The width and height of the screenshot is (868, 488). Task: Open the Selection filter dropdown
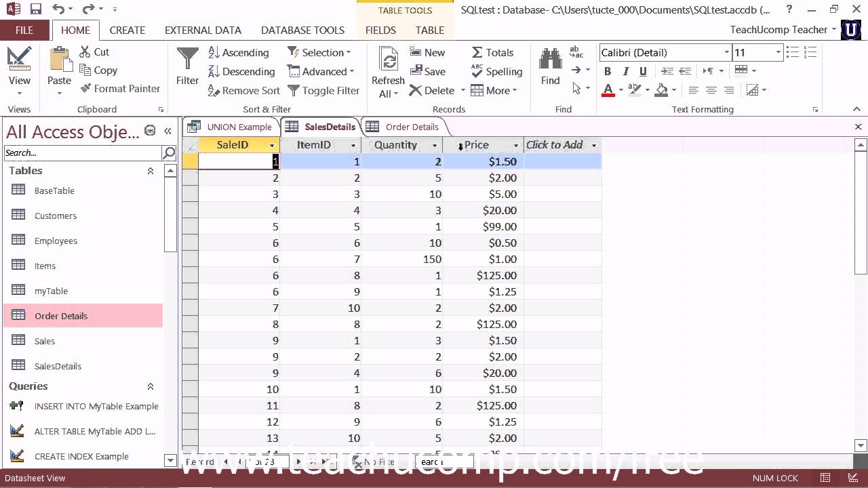click(x=319, y=53)
